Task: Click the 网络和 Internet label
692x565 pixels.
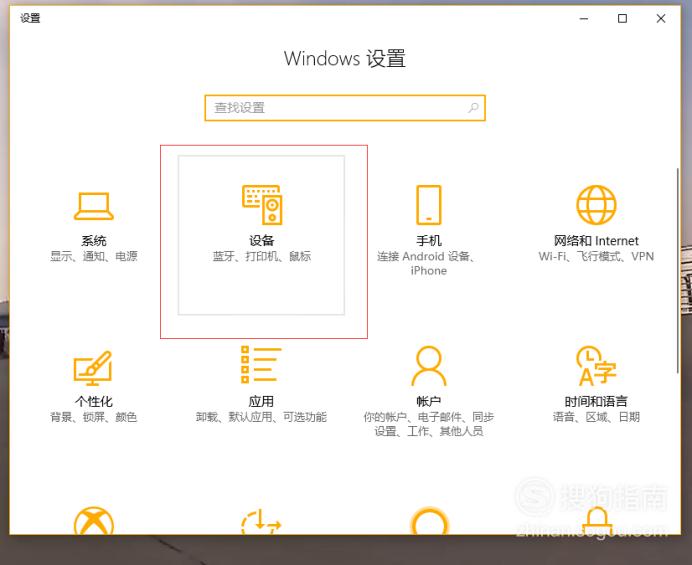Action: (596, 241)
